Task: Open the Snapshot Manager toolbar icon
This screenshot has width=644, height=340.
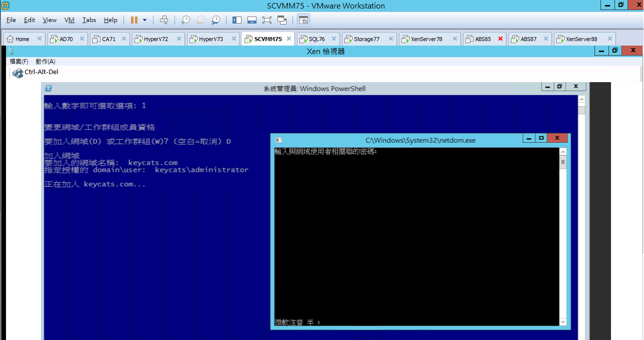Action: [215, 20]
